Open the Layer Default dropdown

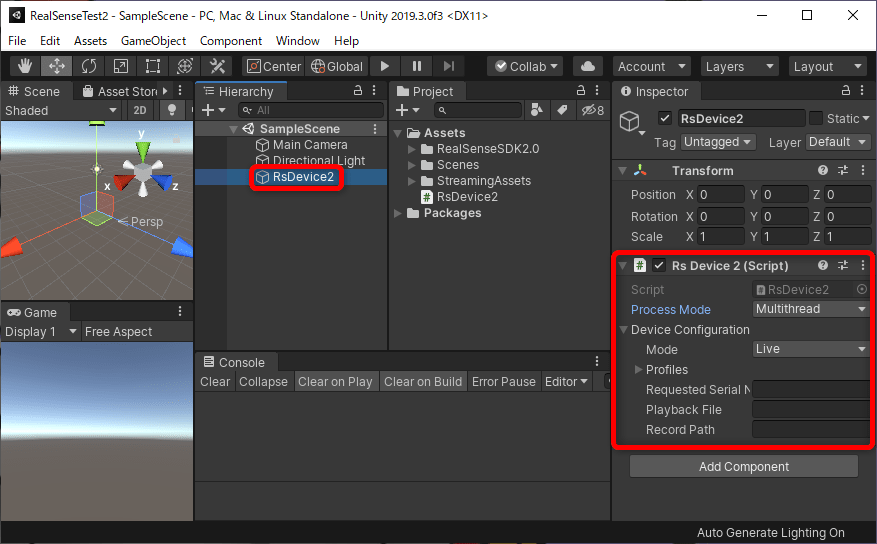pos(837,142)
